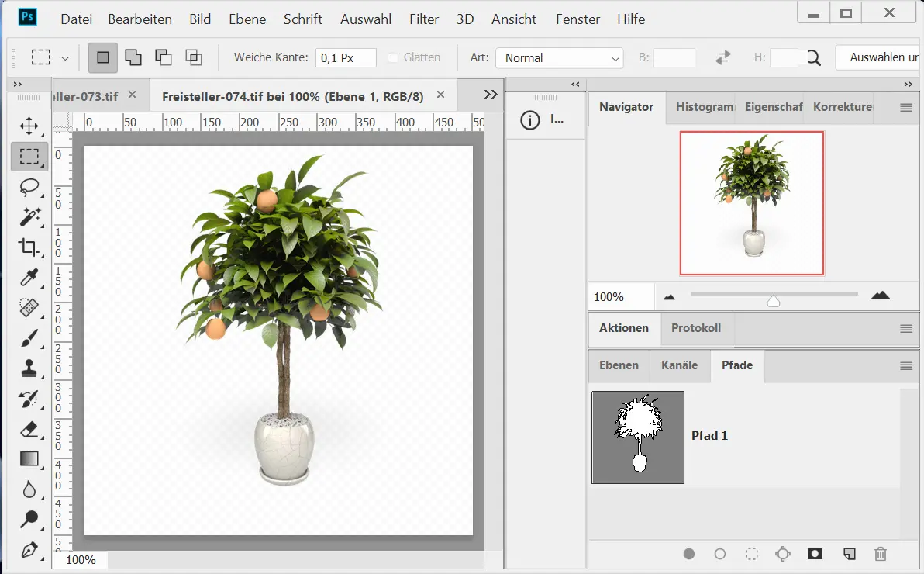Pick the Magic Wand tool
Screen dimensions: 924x574
tap(29, 217)
